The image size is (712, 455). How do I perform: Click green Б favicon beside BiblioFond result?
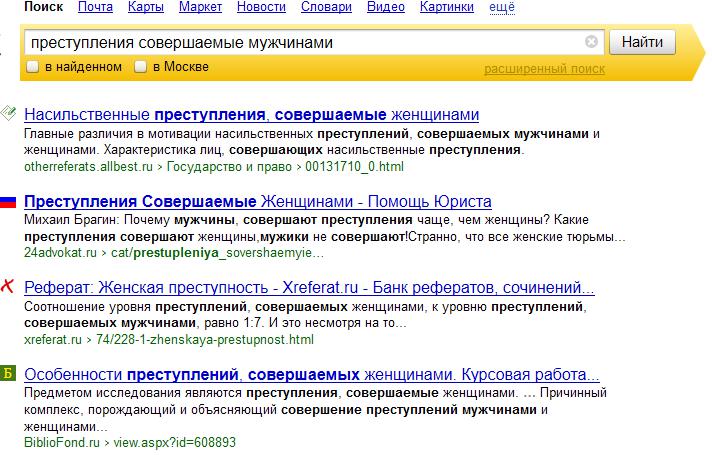[x=8, y=373]
